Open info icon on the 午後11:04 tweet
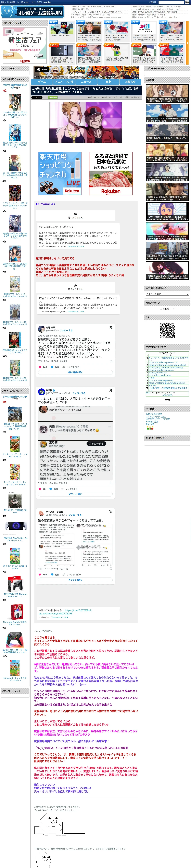 (x=111, y=361)
